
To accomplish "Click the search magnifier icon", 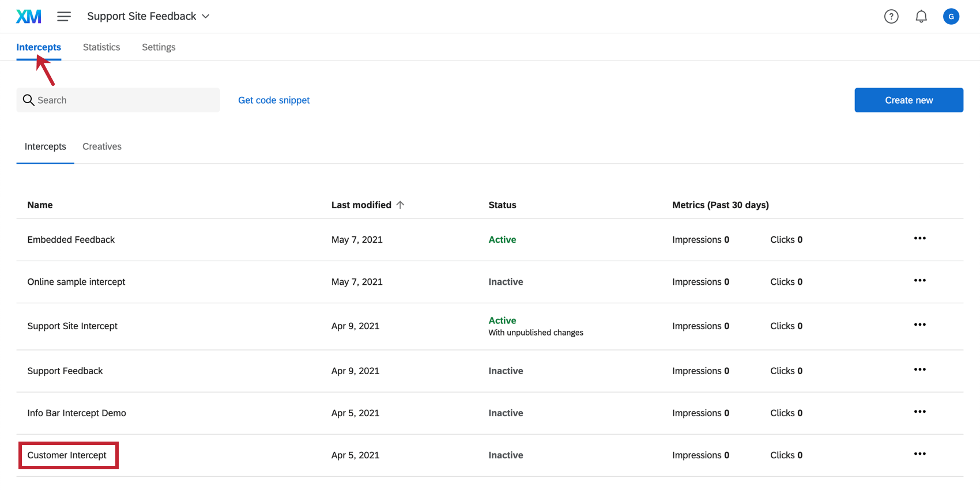I will (x=28, y=100).
